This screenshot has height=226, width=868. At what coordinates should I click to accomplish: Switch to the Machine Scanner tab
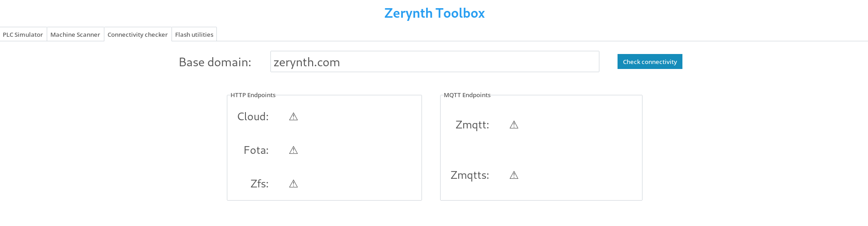(x=75, y=34)
